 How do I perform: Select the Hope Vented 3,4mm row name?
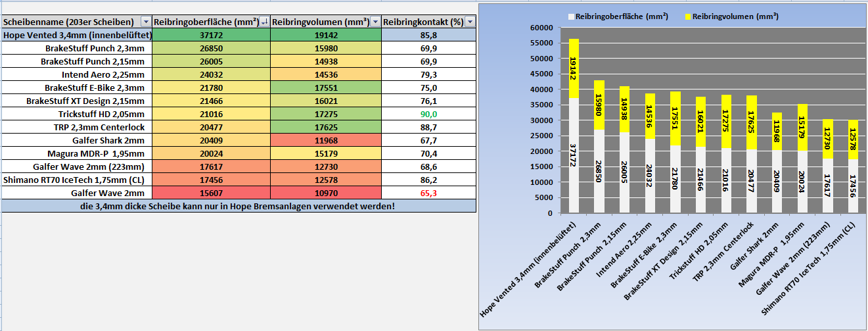77,35
